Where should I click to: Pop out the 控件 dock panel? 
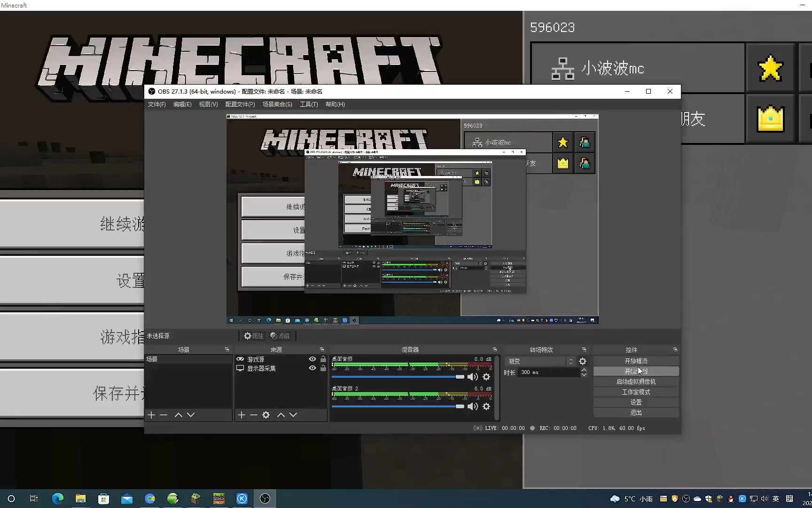pyautogui.click(x=675, y=349)
